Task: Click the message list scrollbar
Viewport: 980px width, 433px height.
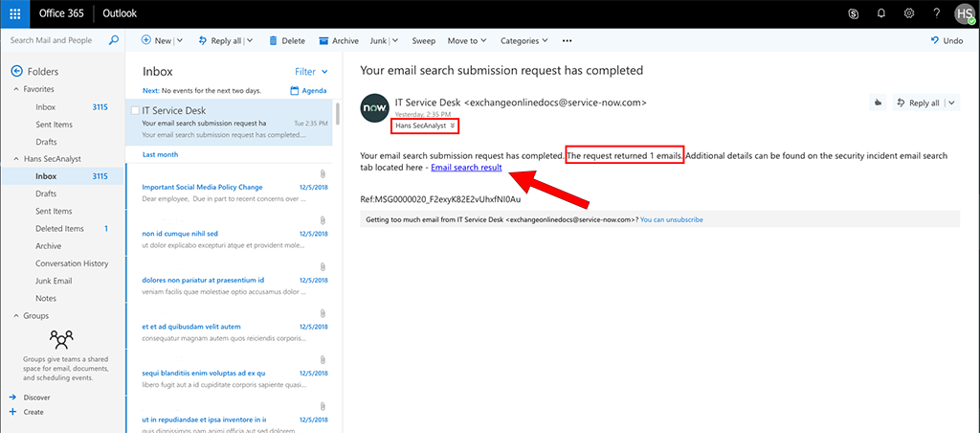Action: (338, 113)
